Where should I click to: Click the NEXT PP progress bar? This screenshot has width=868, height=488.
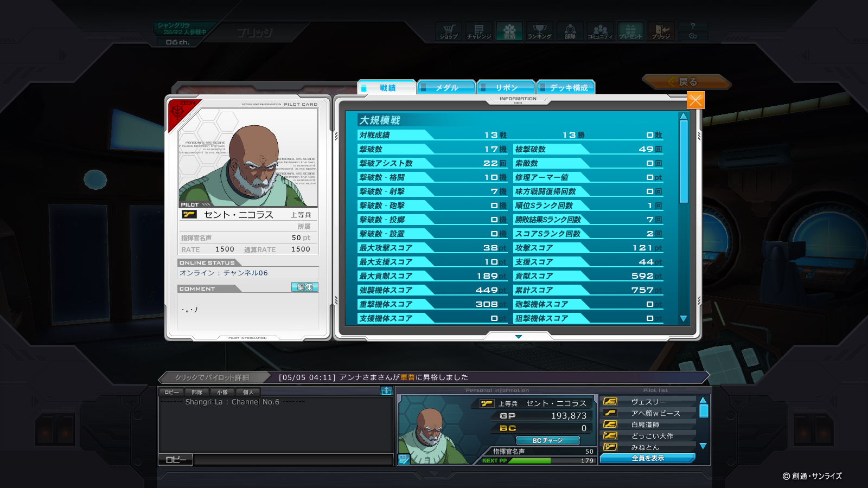(x=552, y=460)
